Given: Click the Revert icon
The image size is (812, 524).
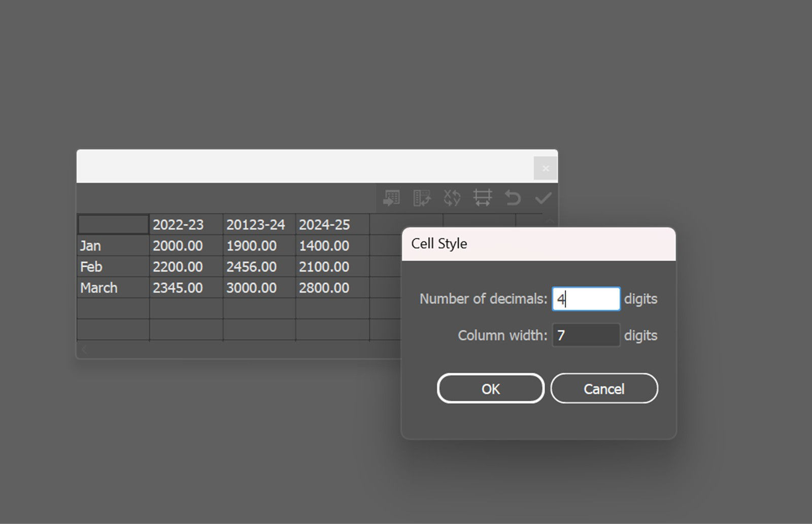Looking at the screenshot, I should point(513,198).
